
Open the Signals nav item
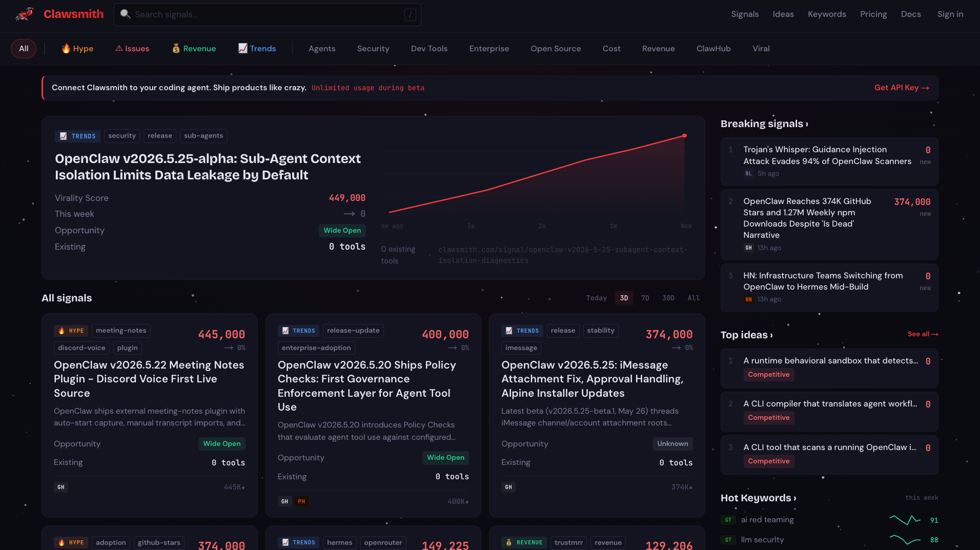(x=745, y=14)
